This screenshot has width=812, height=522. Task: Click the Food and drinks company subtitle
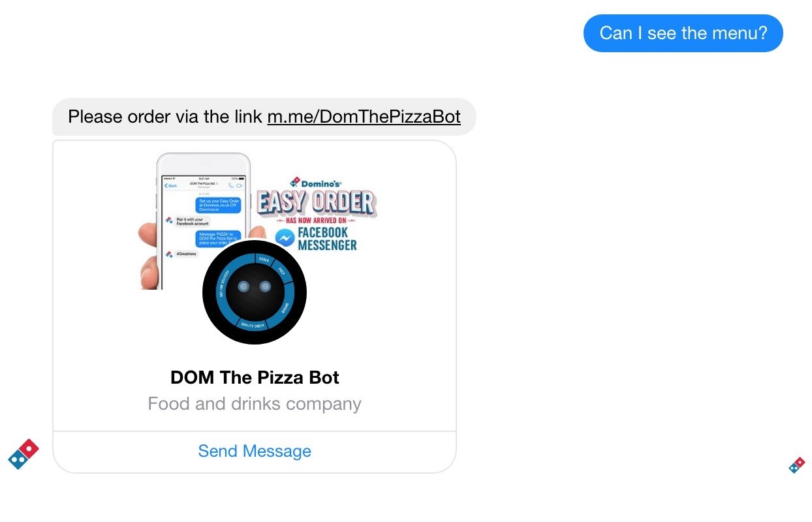[255, 404]
